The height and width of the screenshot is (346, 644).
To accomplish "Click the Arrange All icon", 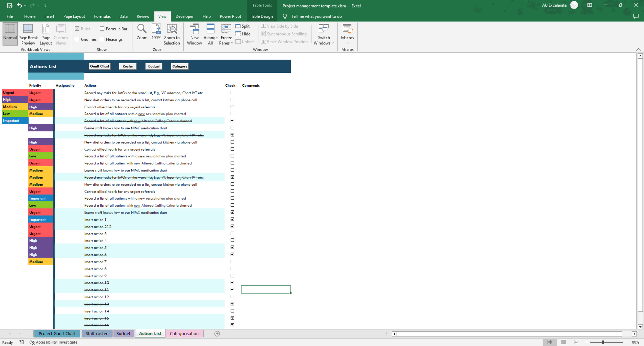I will (210, 29).
